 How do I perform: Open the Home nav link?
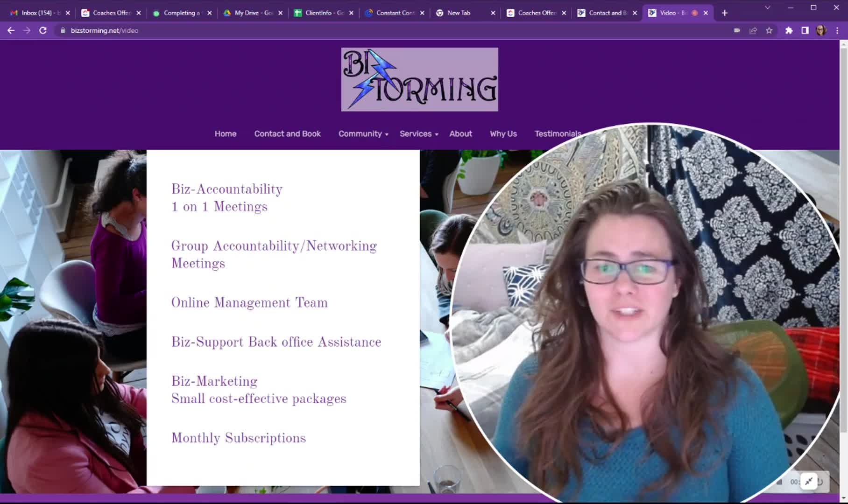pyautogui.click(x=226, y=134)
